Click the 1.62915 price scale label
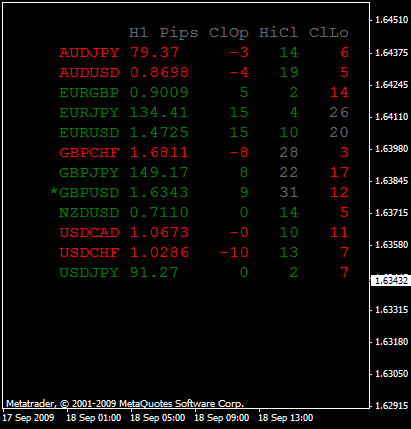The height and width of the screenshot is (429, 411). 392,406
